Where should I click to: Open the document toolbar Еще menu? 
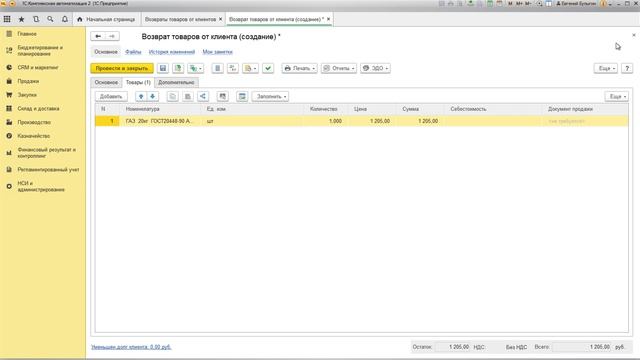click(x=605, y=68)
